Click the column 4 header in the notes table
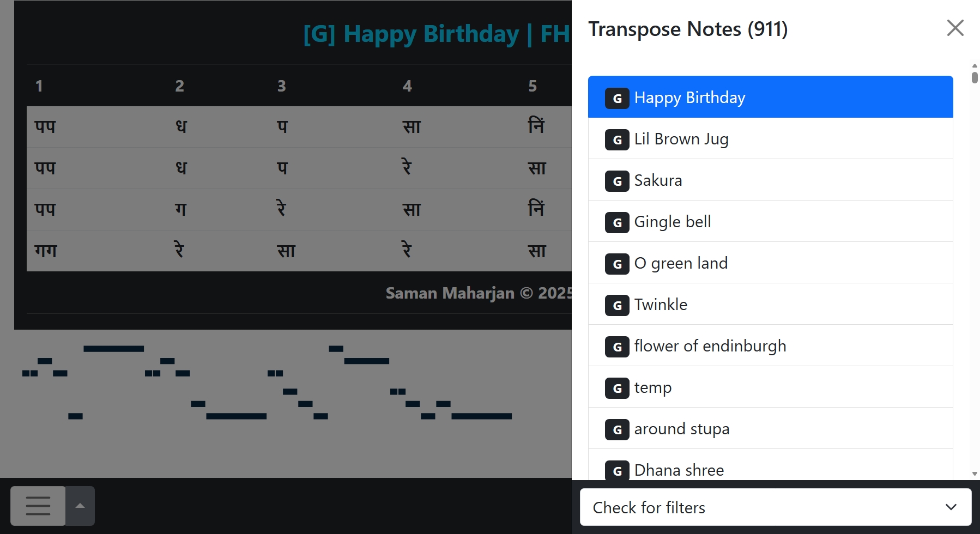This screenshot has width=980, height=534. point(407,86)
